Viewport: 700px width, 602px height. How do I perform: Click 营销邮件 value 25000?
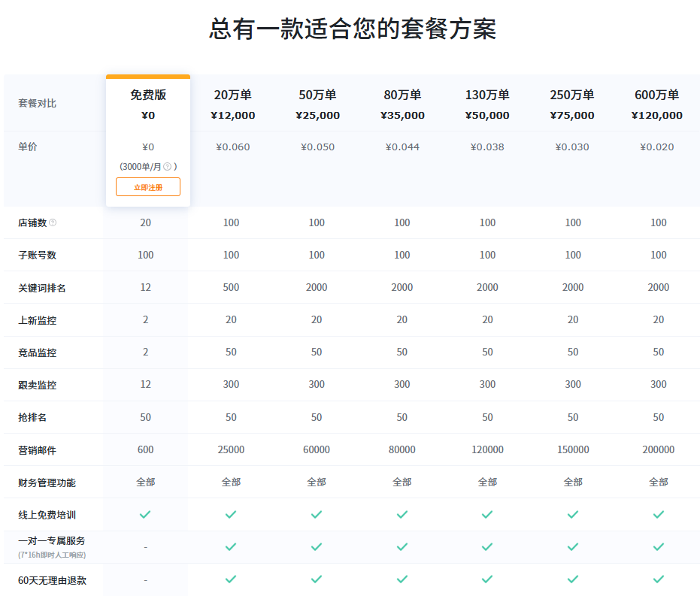(x=231, y=449)
